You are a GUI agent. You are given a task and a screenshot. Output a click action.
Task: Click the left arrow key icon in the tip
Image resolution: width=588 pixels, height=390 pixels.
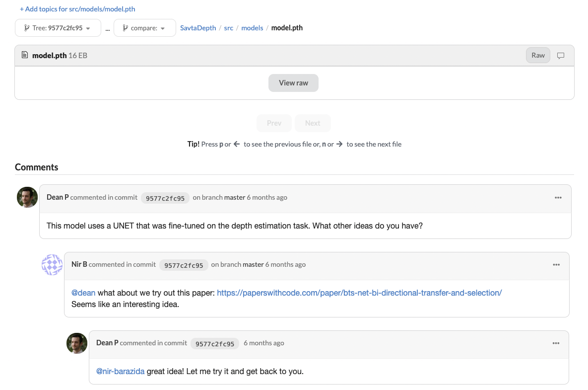click(236, 144)
